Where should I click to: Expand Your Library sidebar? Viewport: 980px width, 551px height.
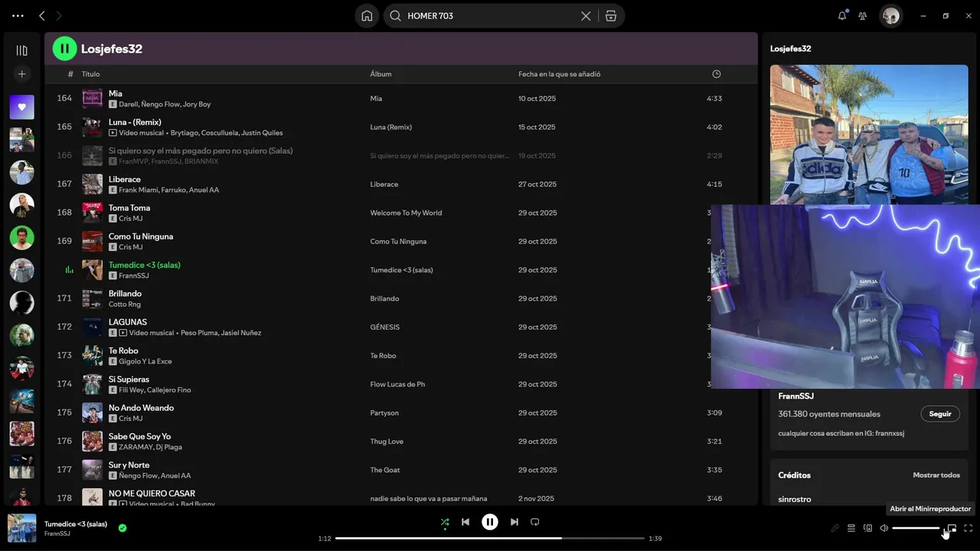[21, 51]
